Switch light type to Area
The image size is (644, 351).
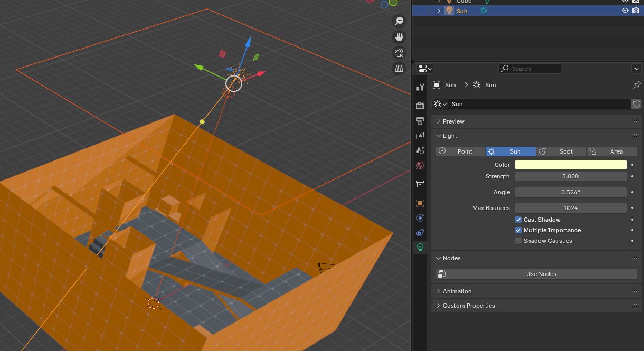[x=611, y=151]
